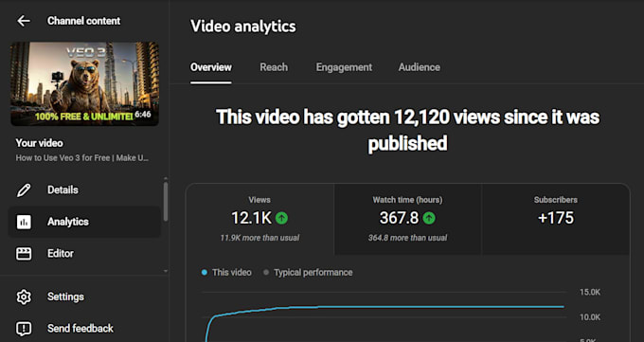Click the 10.0K axis label

590,317
